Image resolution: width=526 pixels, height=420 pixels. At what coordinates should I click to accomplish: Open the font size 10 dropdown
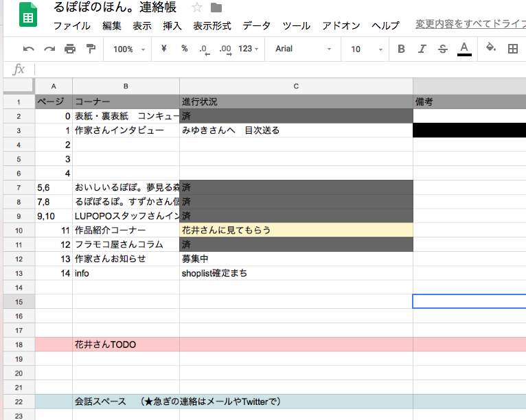point(367,49)
